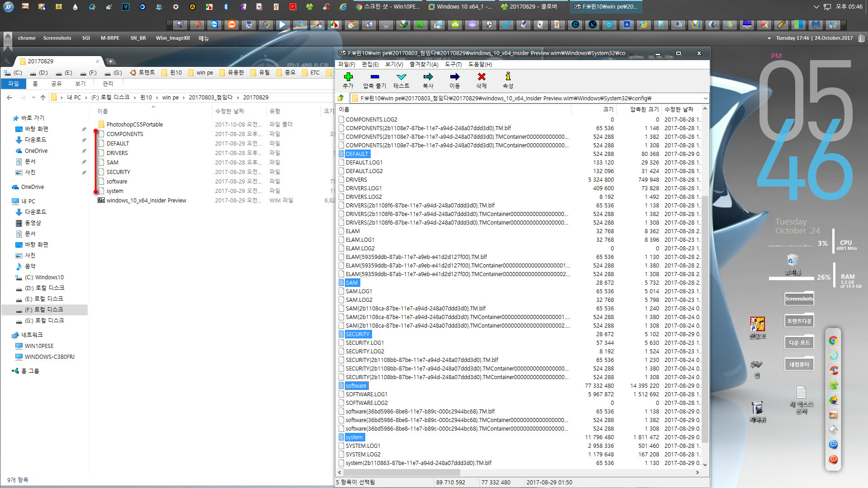
Task: Expand the taskbar overflow chevron near clock
Action: pos(816,7)
